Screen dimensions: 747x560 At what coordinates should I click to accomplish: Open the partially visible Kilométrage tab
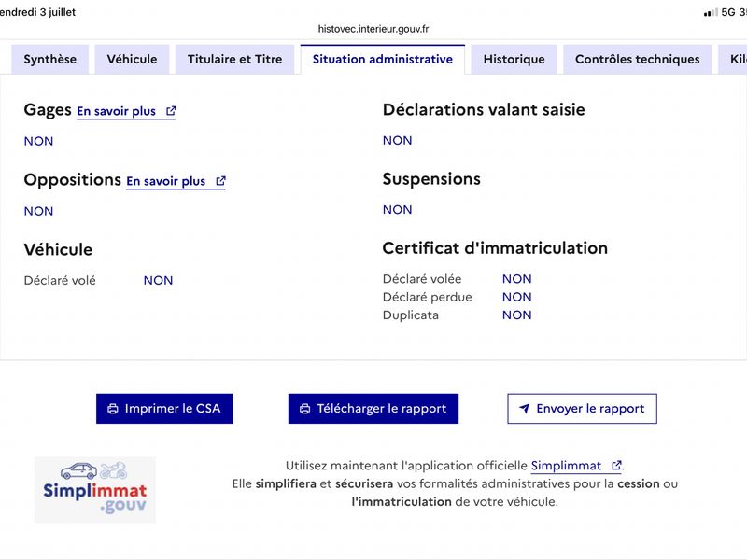[x=733, y=59]
